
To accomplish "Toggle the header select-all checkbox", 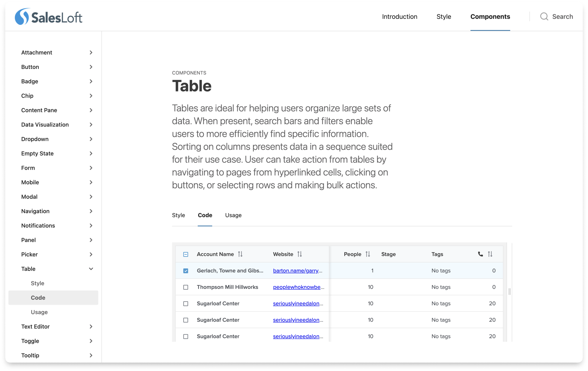I will (186, 254).
